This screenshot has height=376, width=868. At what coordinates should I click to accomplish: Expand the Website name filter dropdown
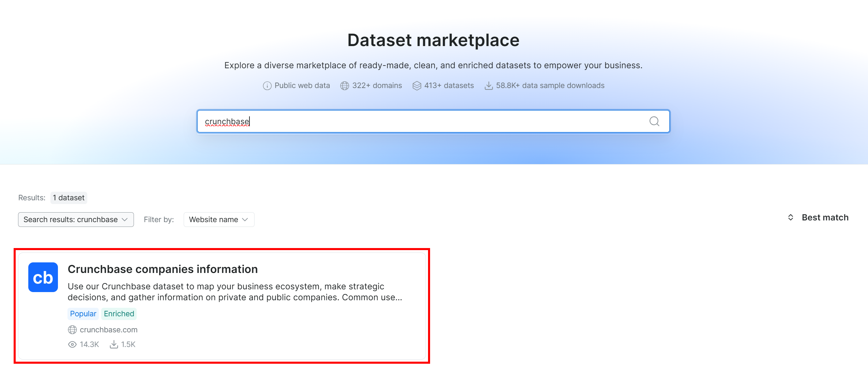coord(219,219)
